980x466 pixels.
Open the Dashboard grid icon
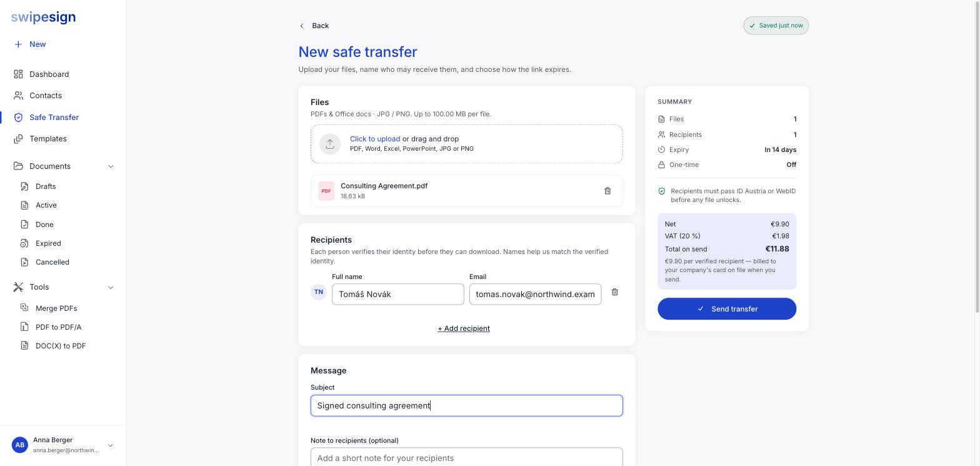coord(18,74)
